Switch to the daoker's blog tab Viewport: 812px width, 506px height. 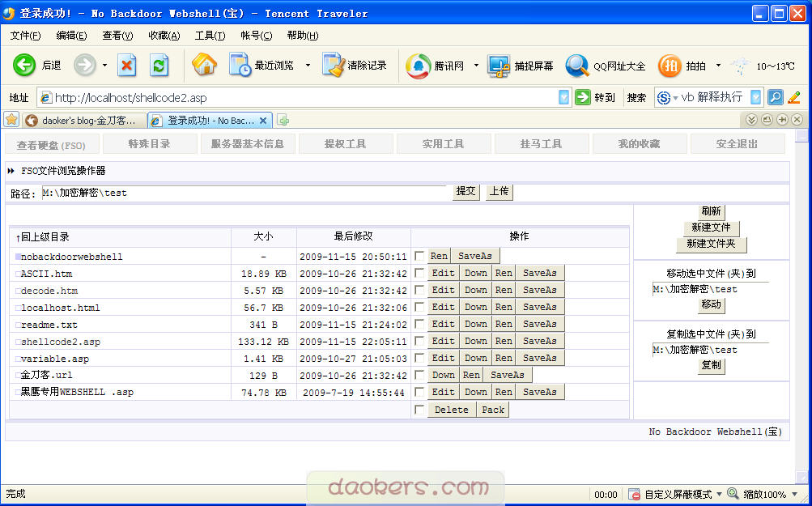click(84, 121)
